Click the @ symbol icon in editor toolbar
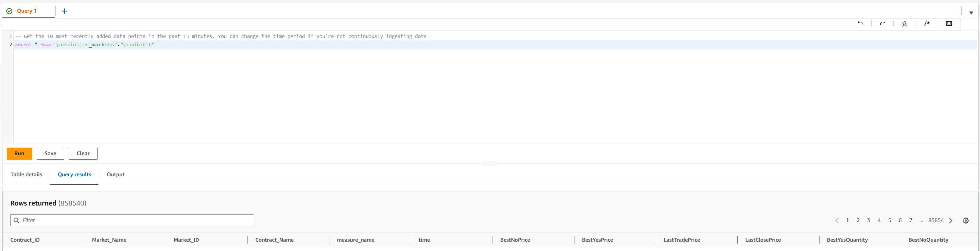 coord(904,24)
